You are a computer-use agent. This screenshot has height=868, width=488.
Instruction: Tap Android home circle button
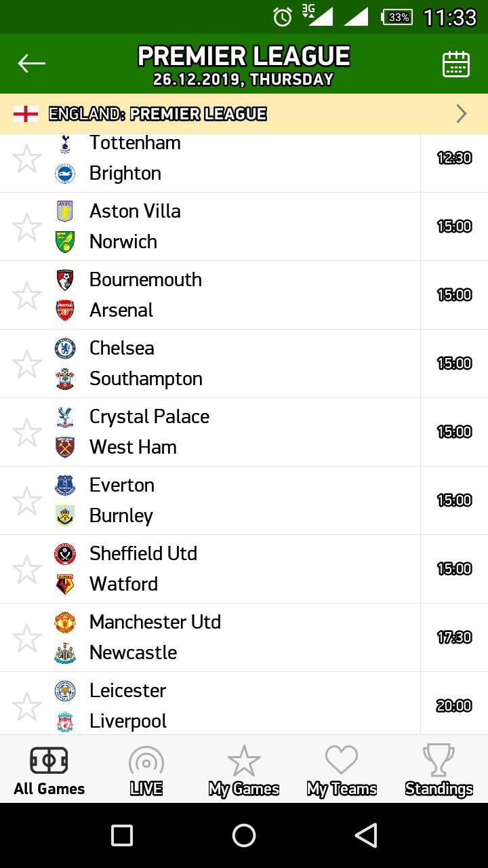[x=244, y=835]
